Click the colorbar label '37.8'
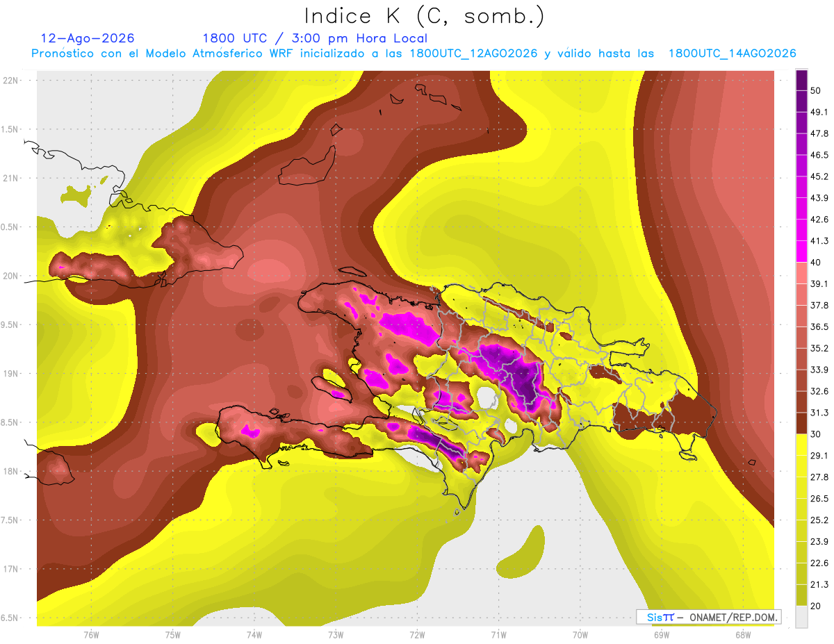 pyautogui.click(x=819, y=305)
